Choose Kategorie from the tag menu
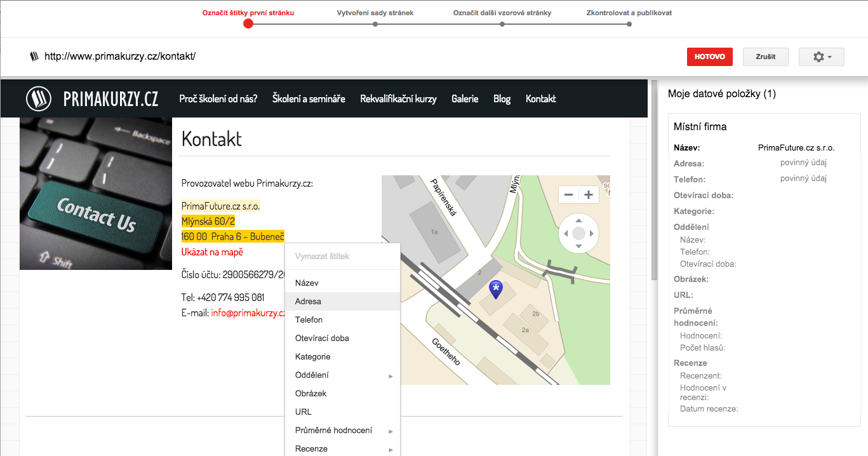The width and height of the screenshot is (868, 456). coord(343,357)
